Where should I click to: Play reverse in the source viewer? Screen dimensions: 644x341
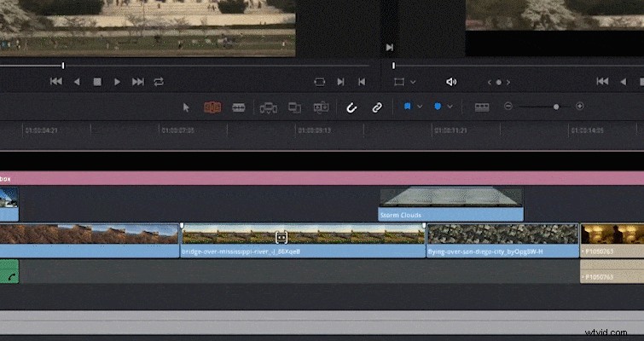pos(77,82)
